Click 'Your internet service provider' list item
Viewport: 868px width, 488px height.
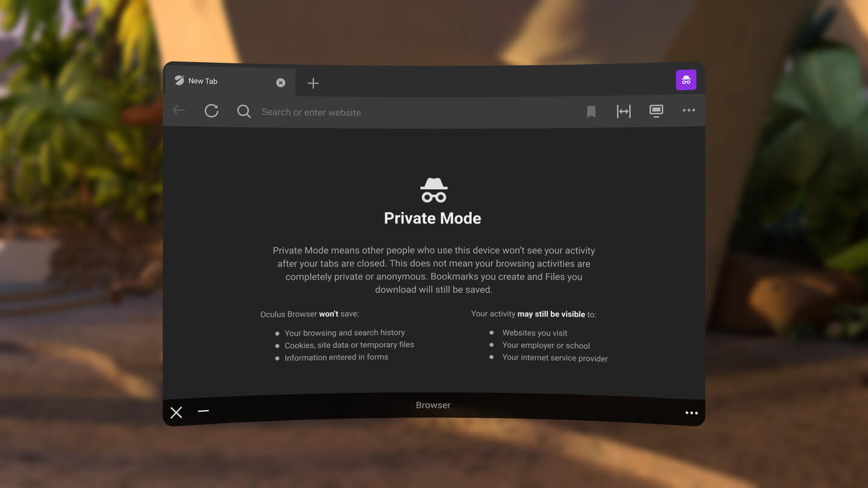click(555, 358)
